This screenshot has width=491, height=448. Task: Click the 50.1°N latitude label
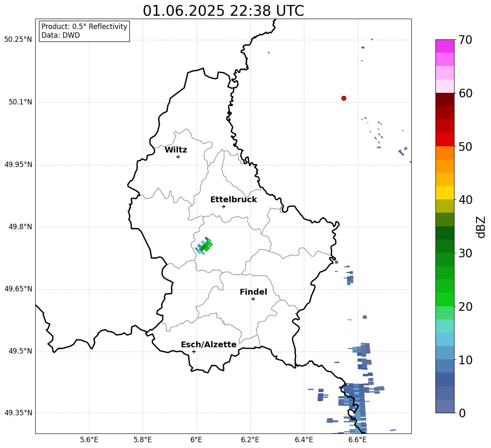[20, 102]
